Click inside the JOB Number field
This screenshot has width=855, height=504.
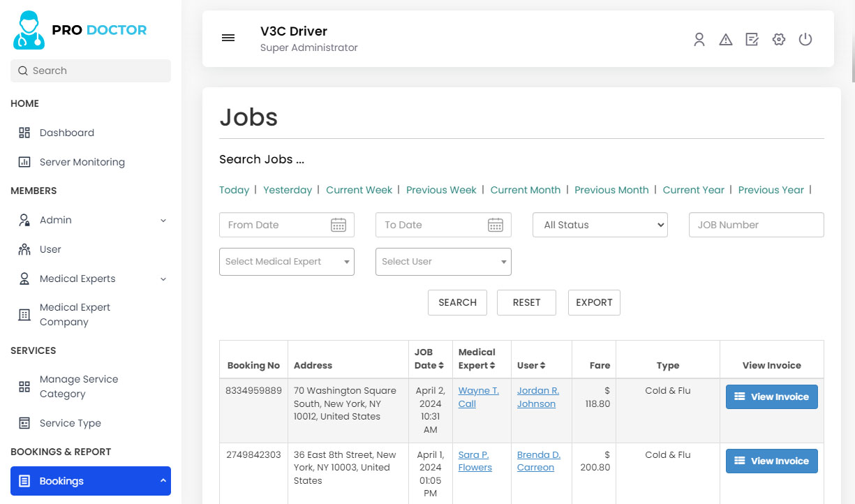coord(756,225)
